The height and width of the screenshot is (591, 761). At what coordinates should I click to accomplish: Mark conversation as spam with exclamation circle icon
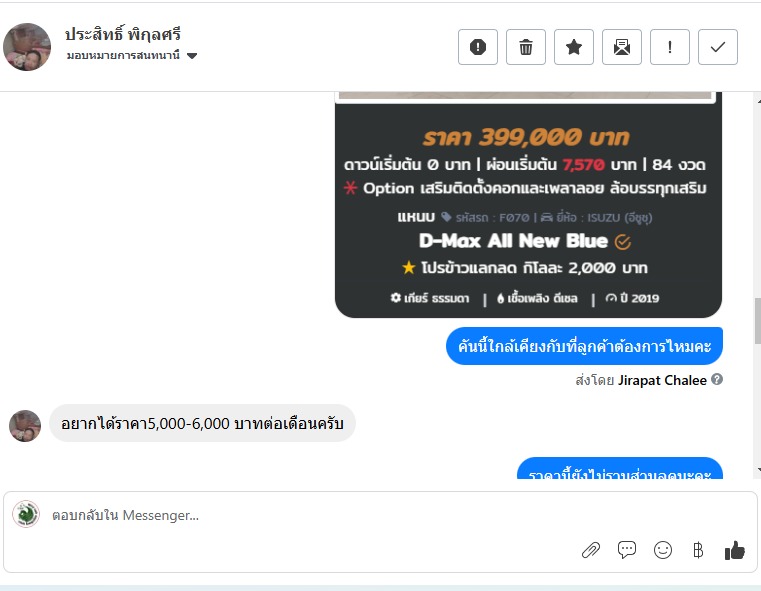pyautogui.click(x=478, y=47)
